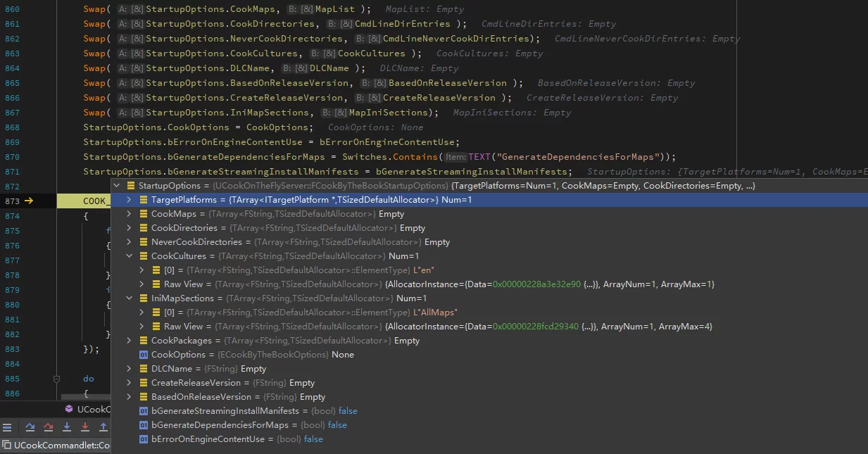Select the CookOptions variable row
This screenshot has height=454, width=868.
pyautogui.click(x=246, y=355)
